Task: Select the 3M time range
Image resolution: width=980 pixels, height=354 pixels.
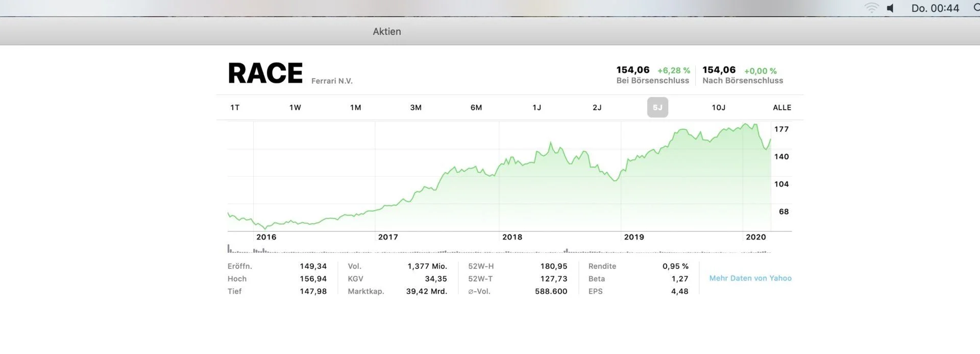Action: click(415, 107)
